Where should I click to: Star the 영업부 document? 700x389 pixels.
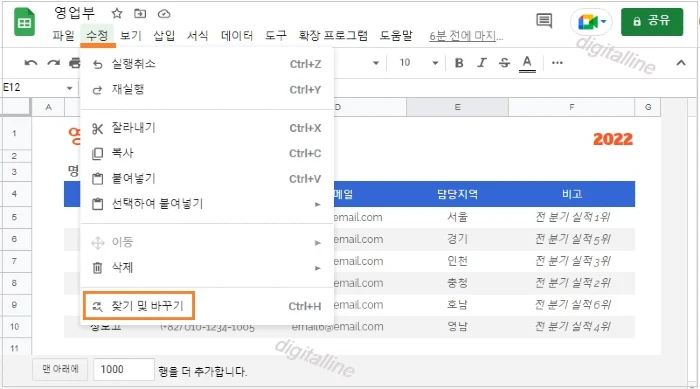tap(117, 13)
